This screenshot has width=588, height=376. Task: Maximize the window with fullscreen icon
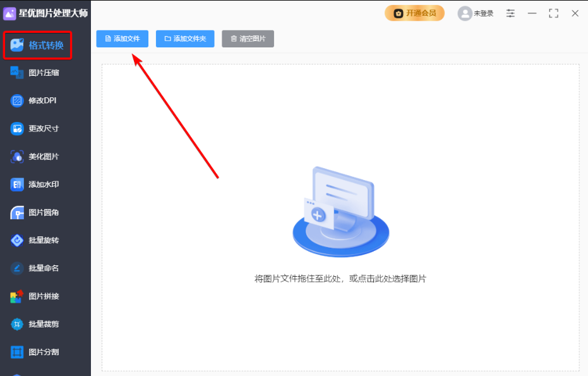(553, 13)
